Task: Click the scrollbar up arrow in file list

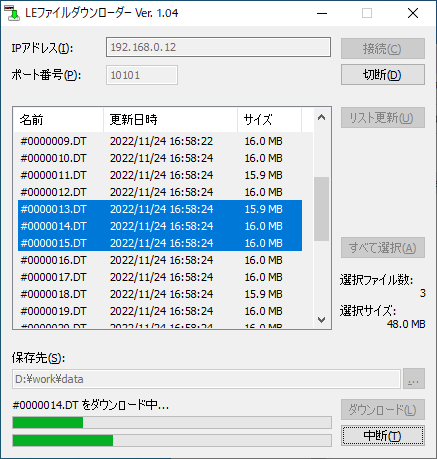Action: click(321, 117)
